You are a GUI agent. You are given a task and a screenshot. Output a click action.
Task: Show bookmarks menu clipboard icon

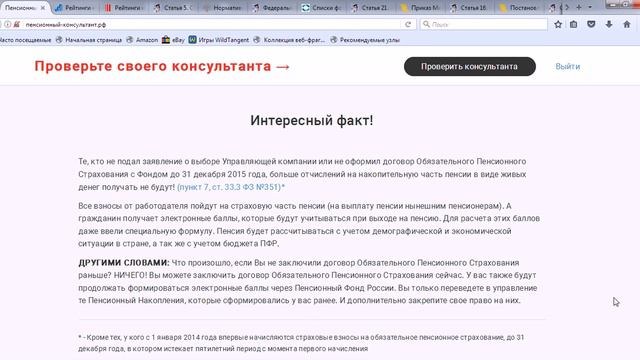pos(573,24)
